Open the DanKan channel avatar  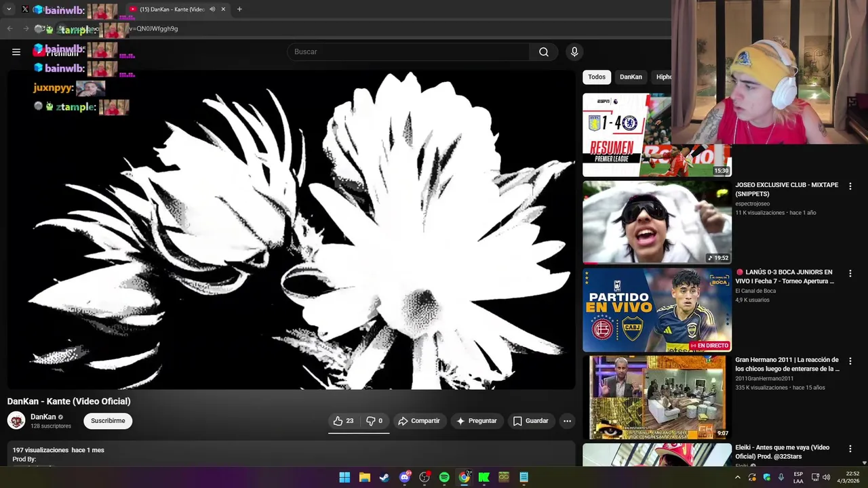pos(16,420)
